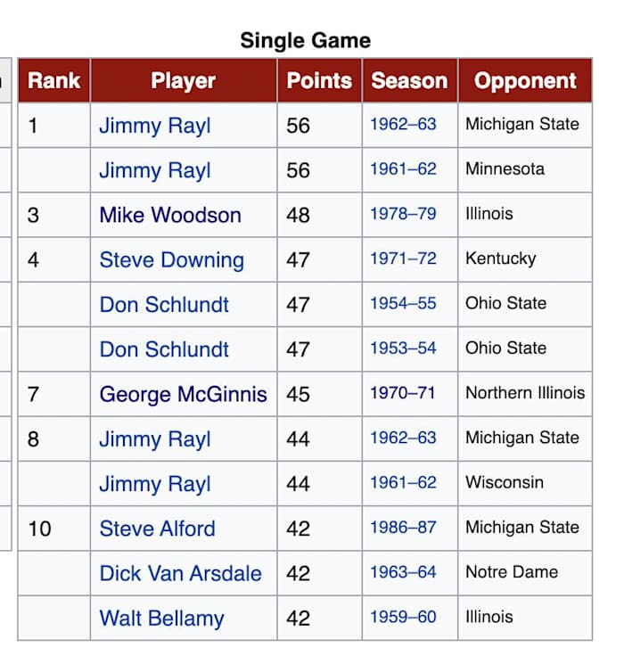Open the 1963–64 season link
The width and height of the screenshot is (624, 672).
(403, 572)
